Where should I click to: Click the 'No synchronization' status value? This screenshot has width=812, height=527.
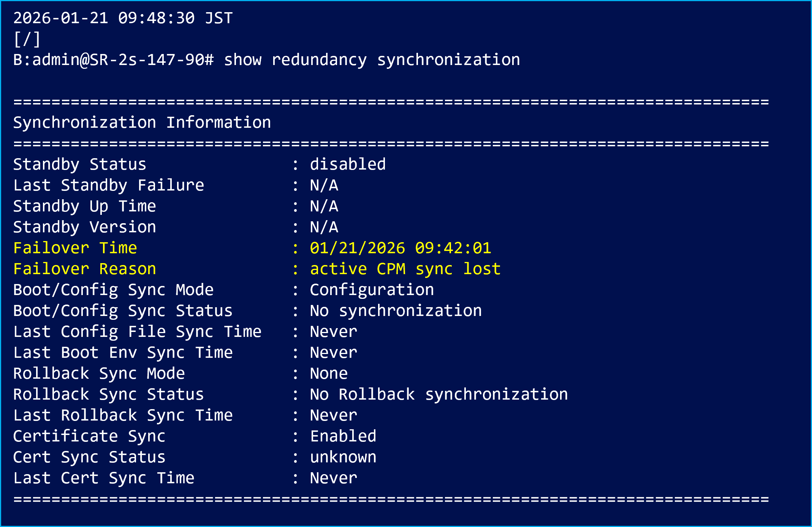396,311
